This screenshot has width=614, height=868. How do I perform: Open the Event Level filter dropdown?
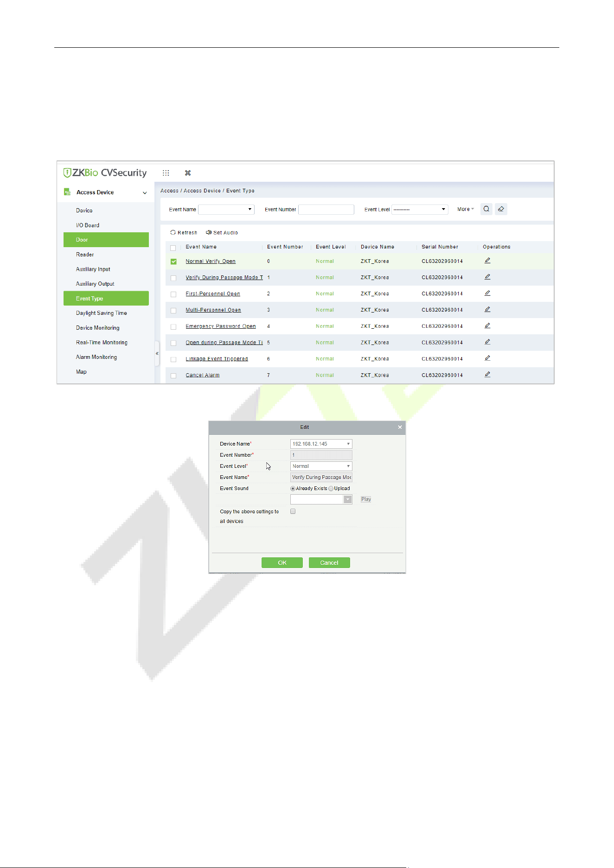[x=420, y=209]
